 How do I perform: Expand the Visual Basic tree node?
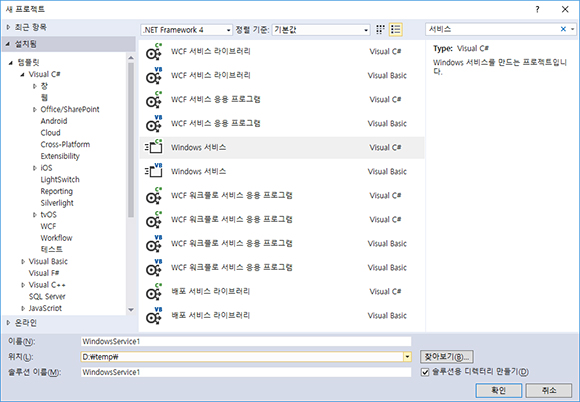(23, 261)
